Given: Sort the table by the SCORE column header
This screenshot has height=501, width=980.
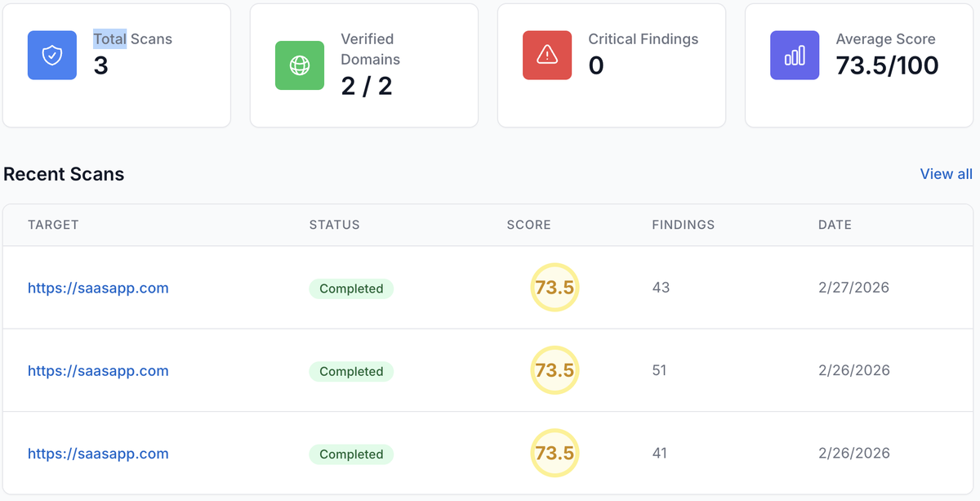Looking at the screenshot, I should pos(528,224).
